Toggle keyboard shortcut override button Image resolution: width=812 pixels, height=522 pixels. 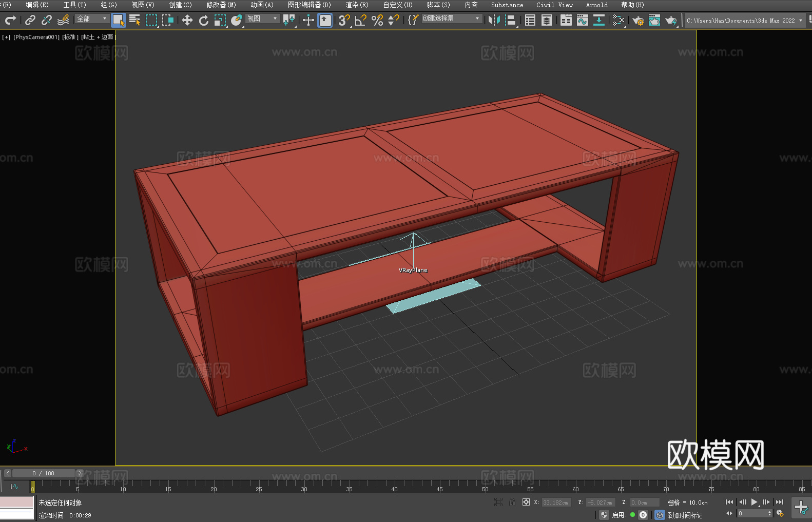pyautogui.click(x=325, y=20)
